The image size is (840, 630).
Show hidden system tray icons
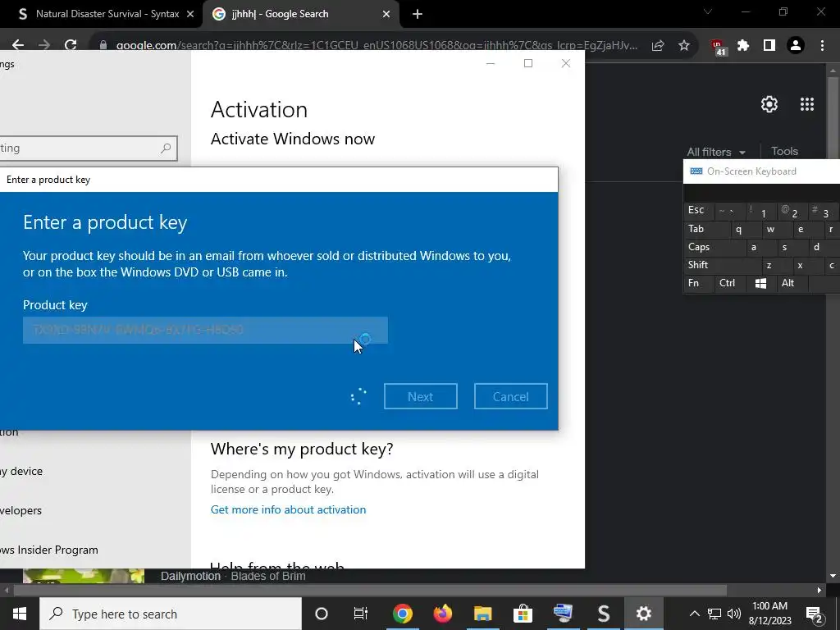[694, 614]
